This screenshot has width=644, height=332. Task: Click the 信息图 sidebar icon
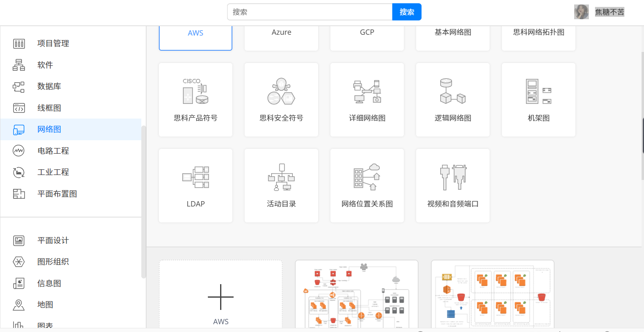tap(19, 283)
